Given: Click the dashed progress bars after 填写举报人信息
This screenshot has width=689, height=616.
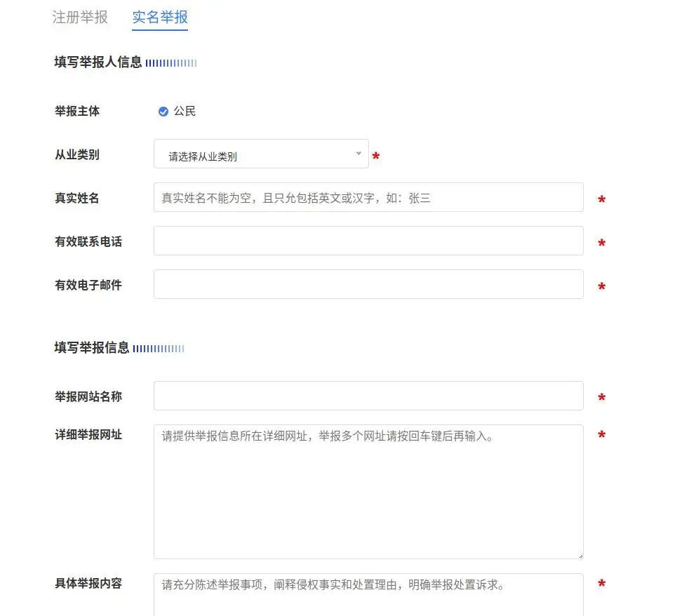Looking at the screenshot, I should 173,62.
